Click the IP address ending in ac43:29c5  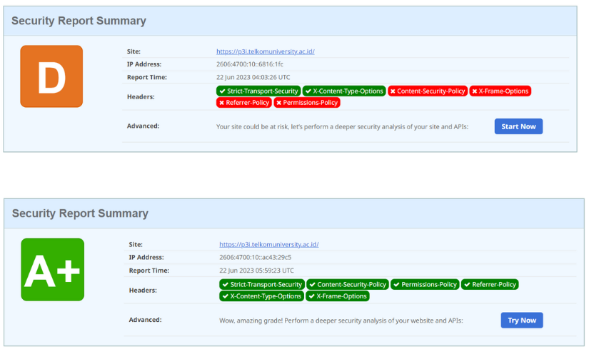coord(255,257)
